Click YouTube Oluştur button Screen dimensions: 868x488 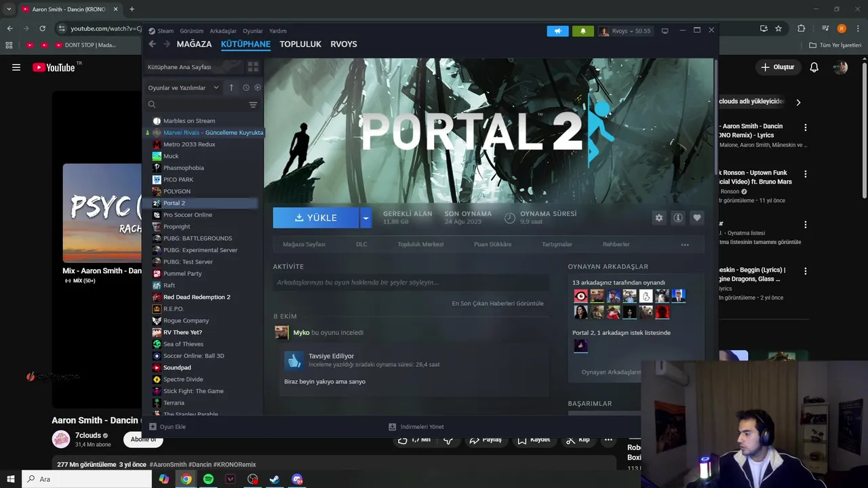[777, 67]
